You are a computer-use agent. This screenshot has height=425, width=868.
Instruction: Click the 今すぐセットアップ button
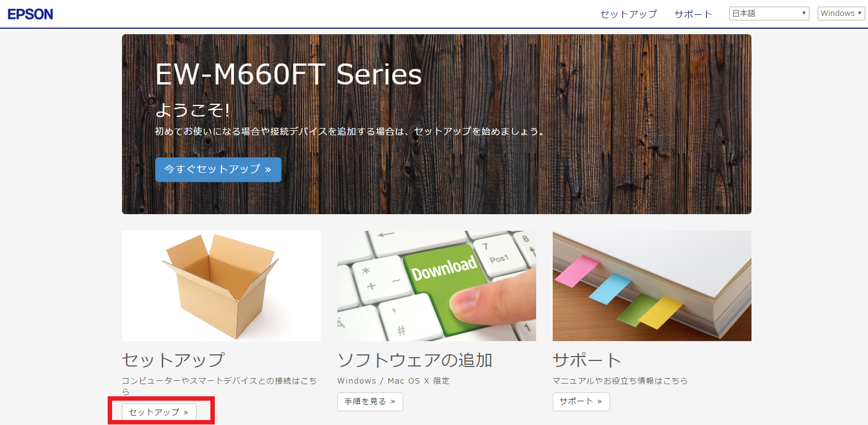[218, 169]
